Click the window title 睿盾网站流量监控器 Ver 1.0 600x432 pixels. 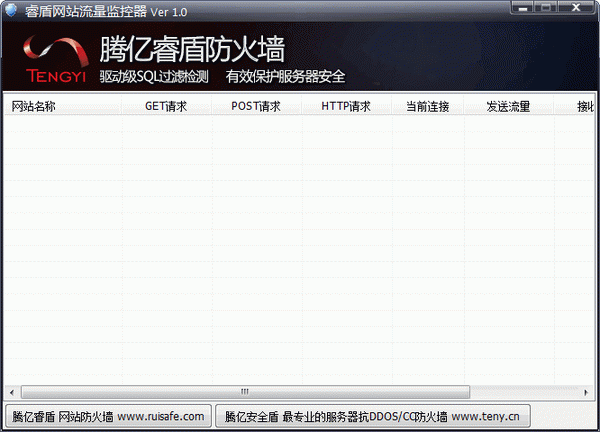[x=106, y=11]
